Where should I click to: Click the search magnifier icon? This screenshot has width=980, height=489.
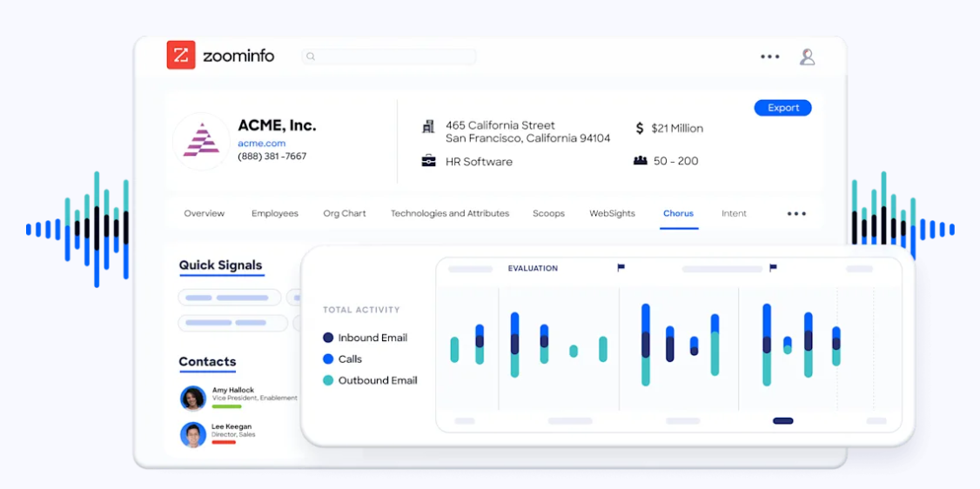(311, 57)
